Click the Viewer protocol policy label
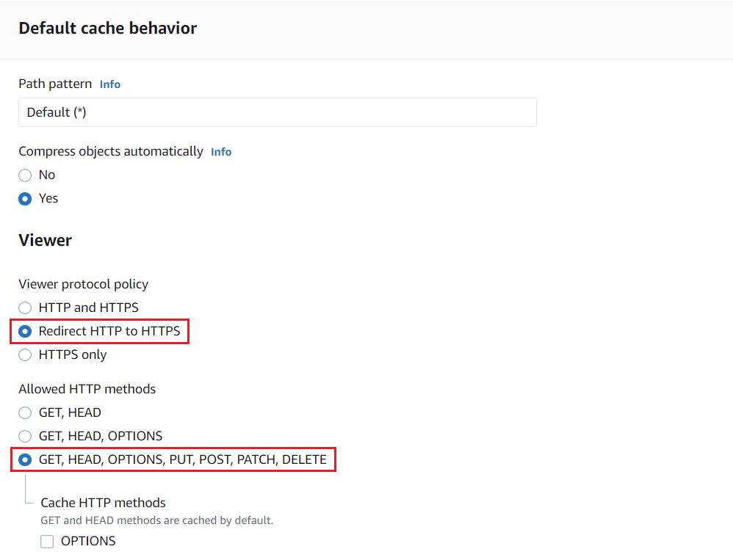733x560 pixels. tap(83, 284)
